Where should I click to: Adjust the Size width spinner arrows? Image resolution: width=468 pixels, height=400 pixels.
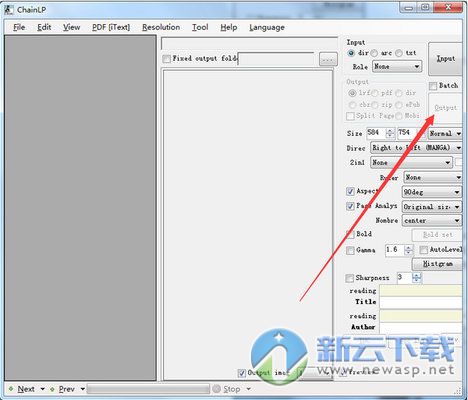pyautogui.click(x=390, y=133)
